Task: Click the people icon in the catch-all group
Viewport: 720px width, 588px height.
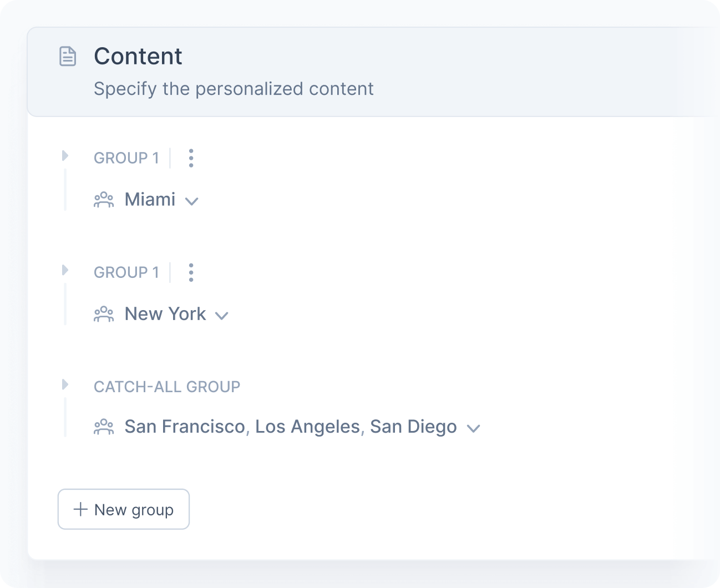Action: [104, 426]
